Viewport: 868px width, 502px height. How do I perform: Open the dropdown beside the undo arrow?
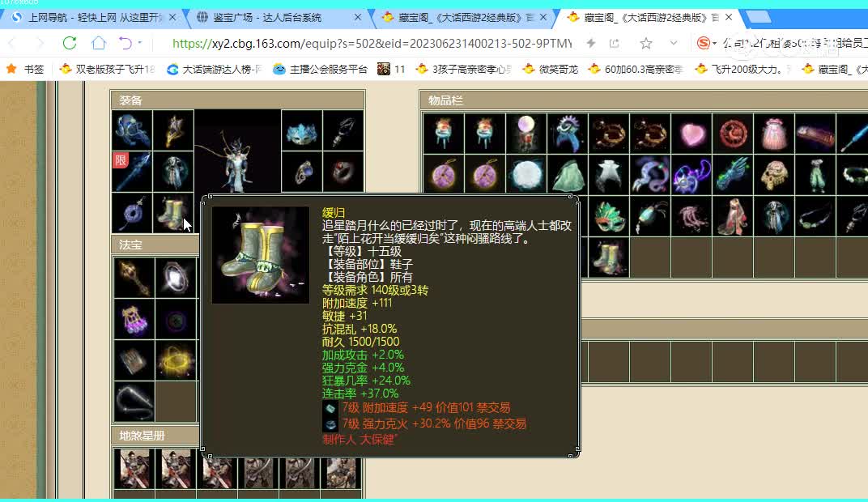(139, 43)
